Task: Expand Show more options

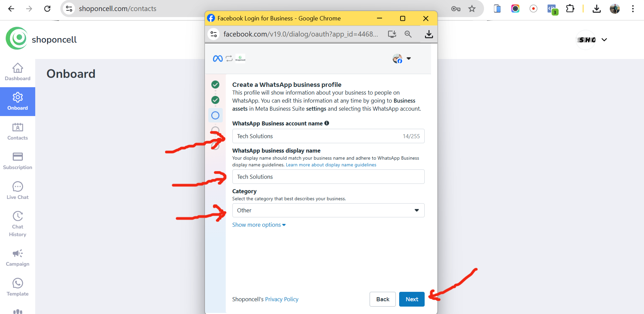Action: pyautogui.click(x=259, y=225)
